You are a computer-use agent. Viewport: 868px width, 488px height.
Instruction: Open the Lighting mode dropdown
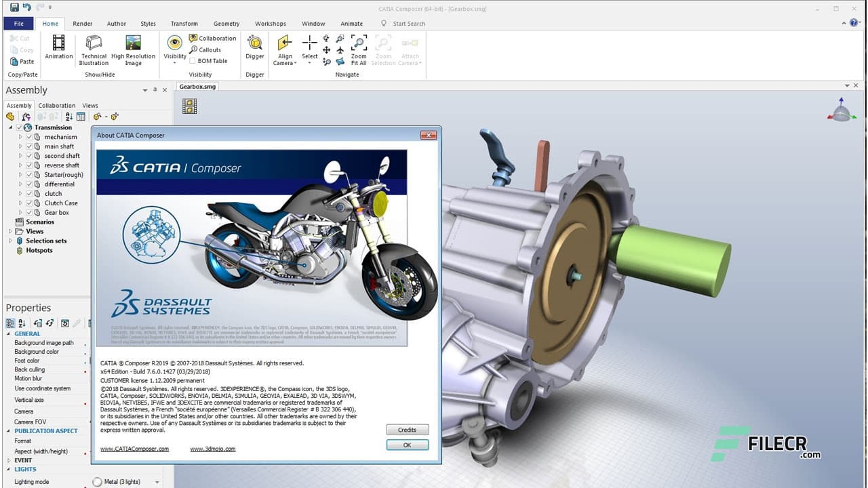pos(157,481)
